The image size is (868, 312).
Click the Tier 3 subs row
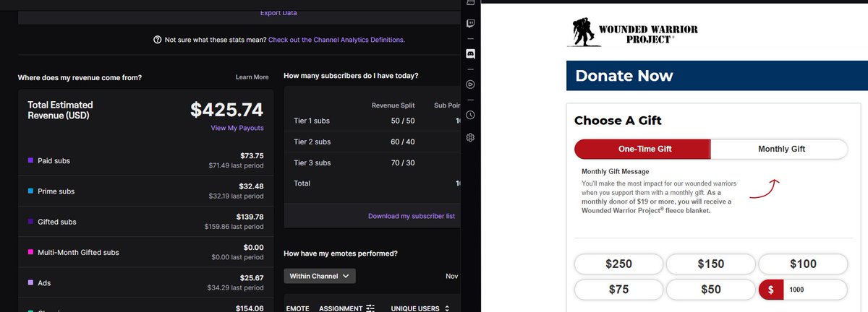click(373, 162)
